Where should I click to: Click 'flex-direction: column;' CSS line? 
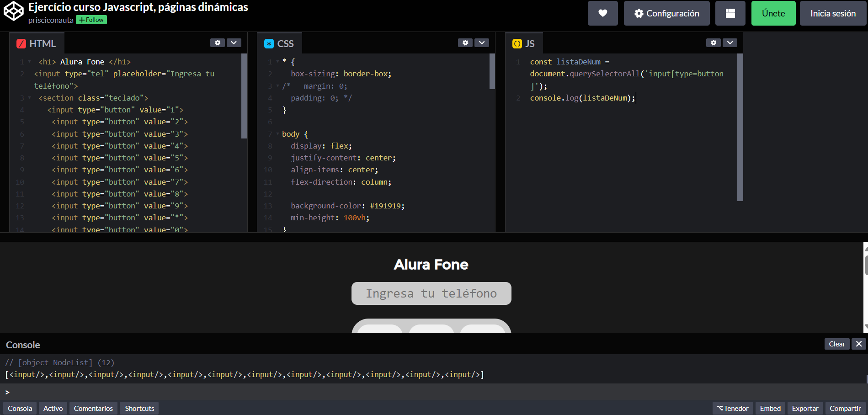click(x=341, y=182)
